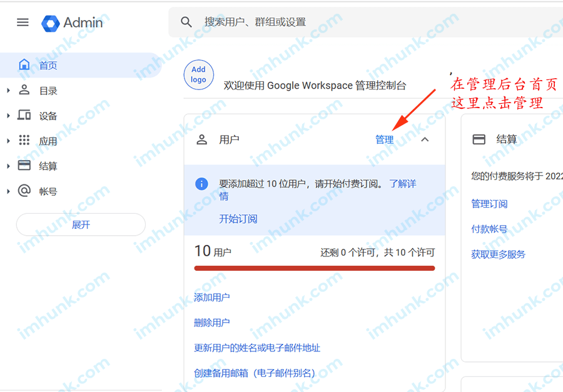Click '还剩 0 个许可，共 10 个许可' text
Viewport: 563px width, 392px height.
(x=377, y=253)
